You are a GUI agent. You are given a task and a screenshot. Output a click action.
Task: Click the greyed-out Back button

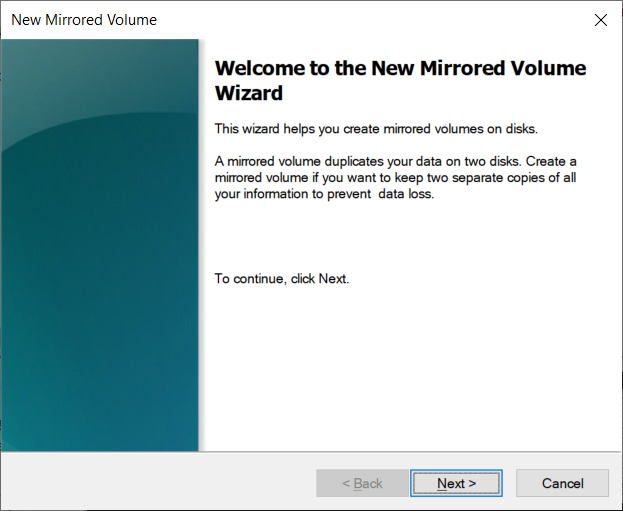click(x=362, y=483)
